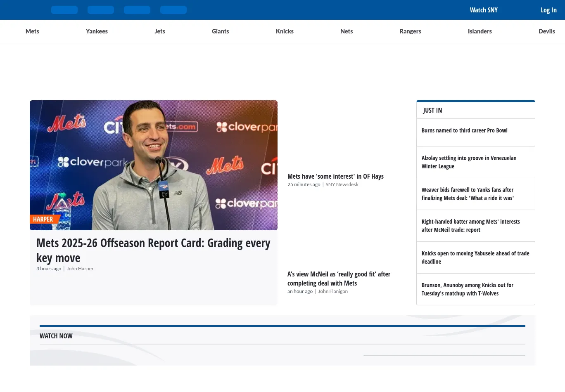Open the Giants team section
The image size is (565, 392).
[x=220, y=31]
